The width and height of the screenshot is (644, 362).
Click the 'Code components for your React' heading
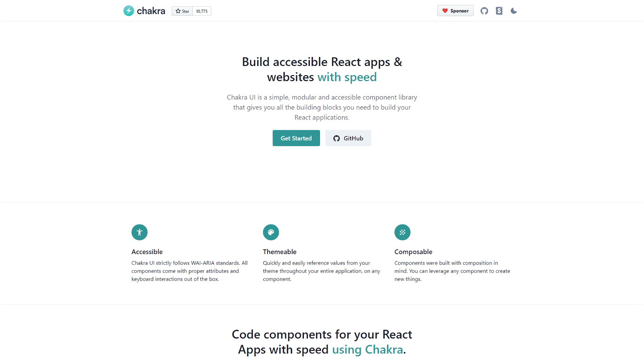322,334
